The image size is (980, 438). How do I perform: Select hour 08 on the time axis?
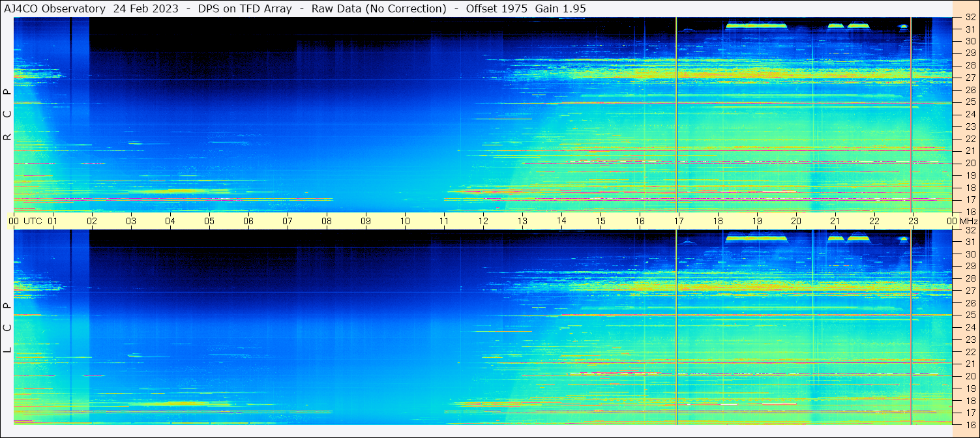point(327,221)
